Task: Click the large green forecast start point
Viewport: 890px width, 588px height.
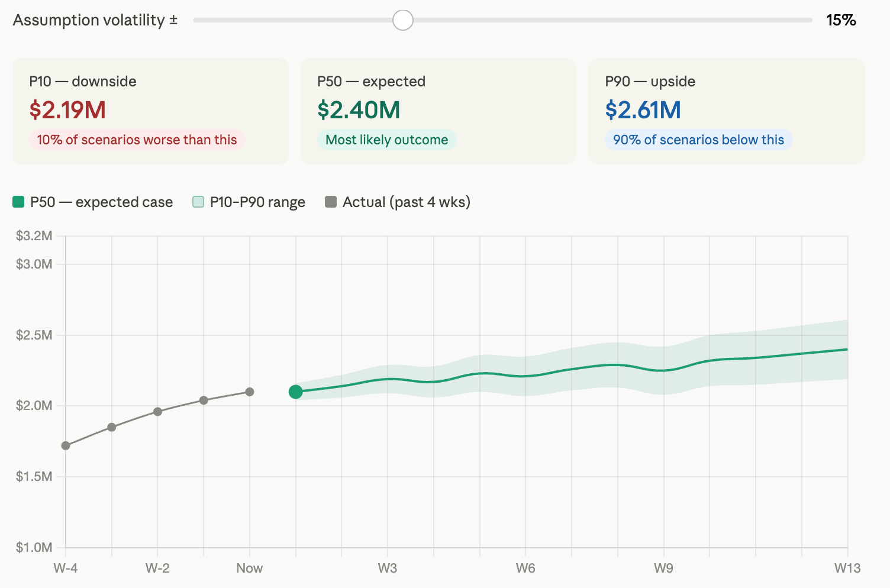Action: (296, 392)
